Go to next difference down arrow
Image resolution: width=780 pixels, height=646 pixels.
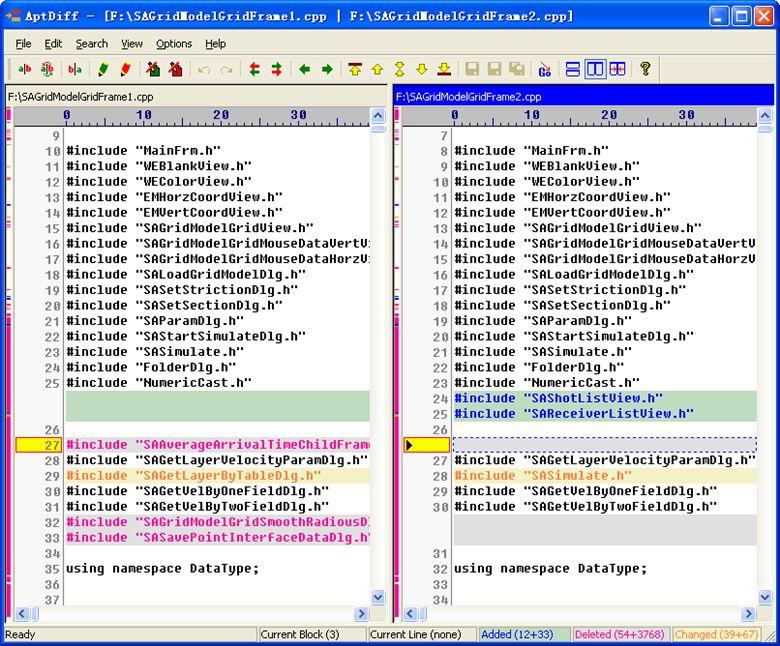[x=421, y=69]
